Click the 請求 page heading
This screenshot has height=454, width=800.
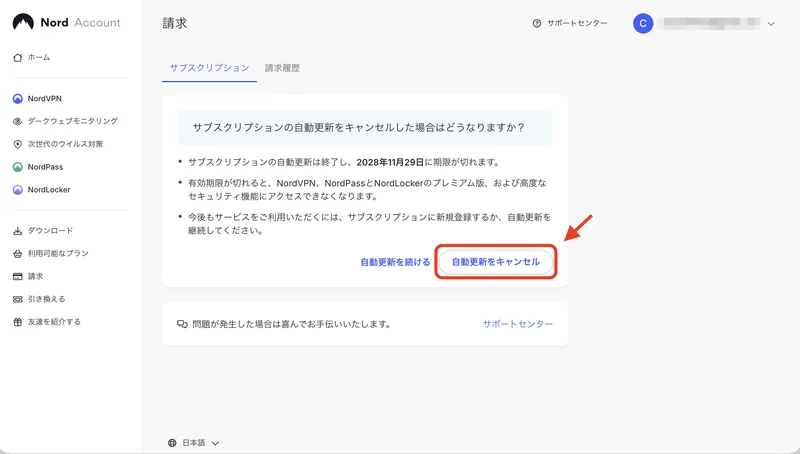[x=175, y=23]
